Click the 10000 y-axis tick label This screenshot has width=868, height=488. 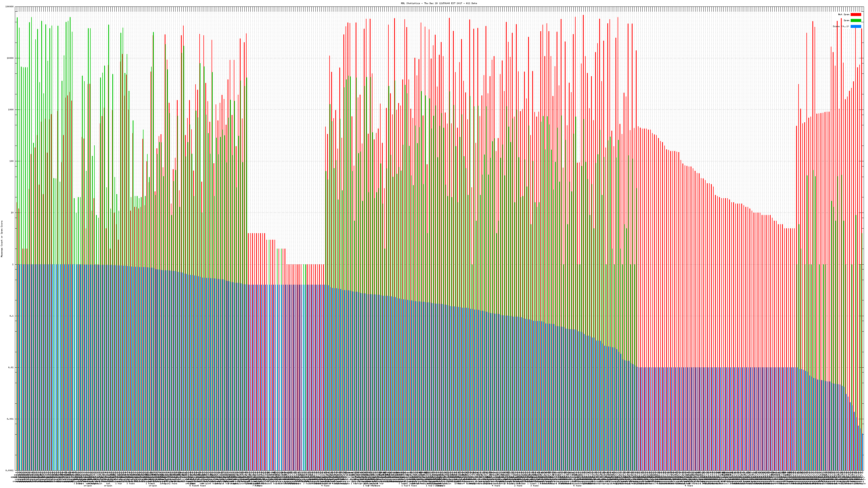point(11,58)
